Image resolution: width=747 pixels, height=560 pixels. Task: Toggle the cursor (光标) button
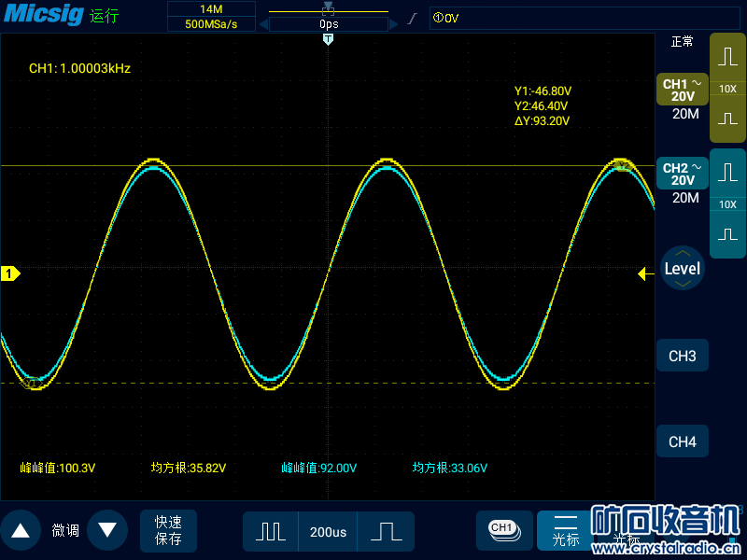pyautogui.click(x=566, y=530)
